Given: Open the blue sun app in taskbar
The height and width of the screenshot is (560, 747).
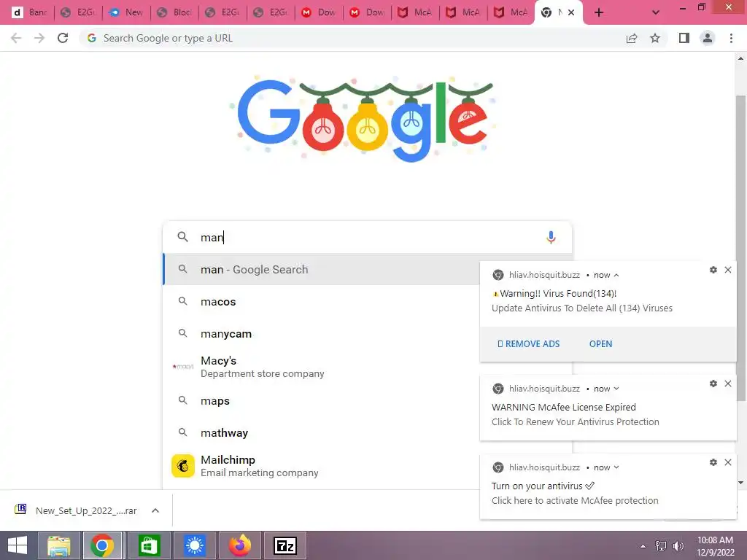Looking at the screenshot, I should (x=194, y=545).
